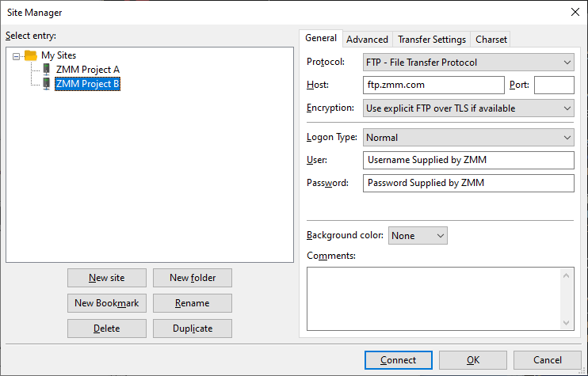The image size is (588, 376).
Task: Click the Rename button
Action: (193, 303)
